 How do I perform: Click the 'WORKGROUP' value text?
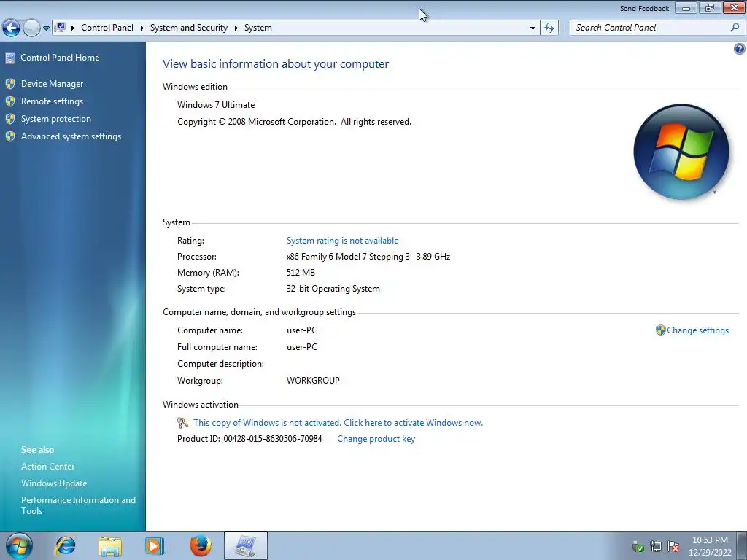(x=313, y=381)
